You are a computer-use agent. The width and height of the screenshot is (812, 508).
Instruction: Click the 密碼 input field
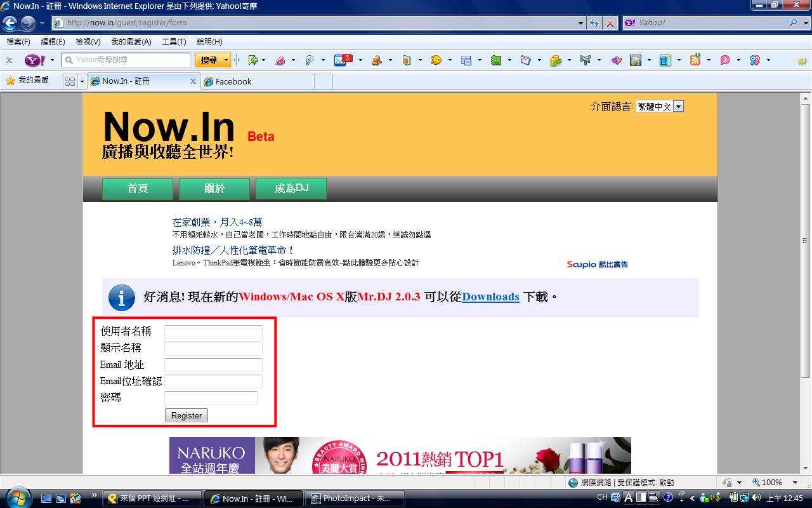click(x=211, y=398)
